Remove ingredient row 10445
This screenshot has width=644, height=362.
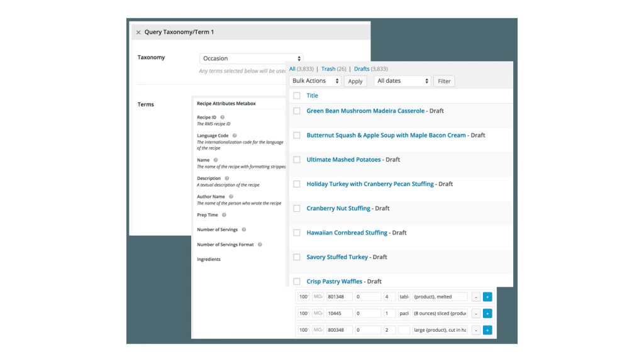coord(476,314)
